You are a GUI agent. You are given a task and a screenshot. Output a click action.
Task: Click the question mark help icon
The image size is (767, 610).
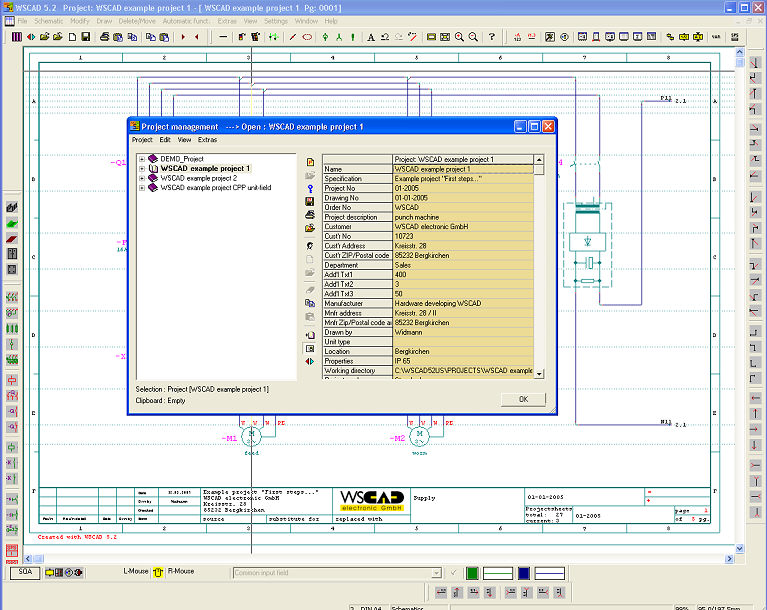click(x=492, y=37)
